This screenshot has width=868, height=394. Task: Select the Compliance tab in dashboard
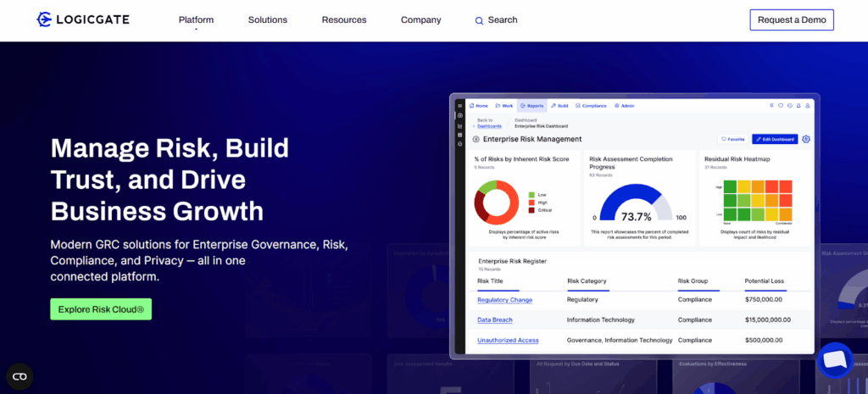pos(591,106)
